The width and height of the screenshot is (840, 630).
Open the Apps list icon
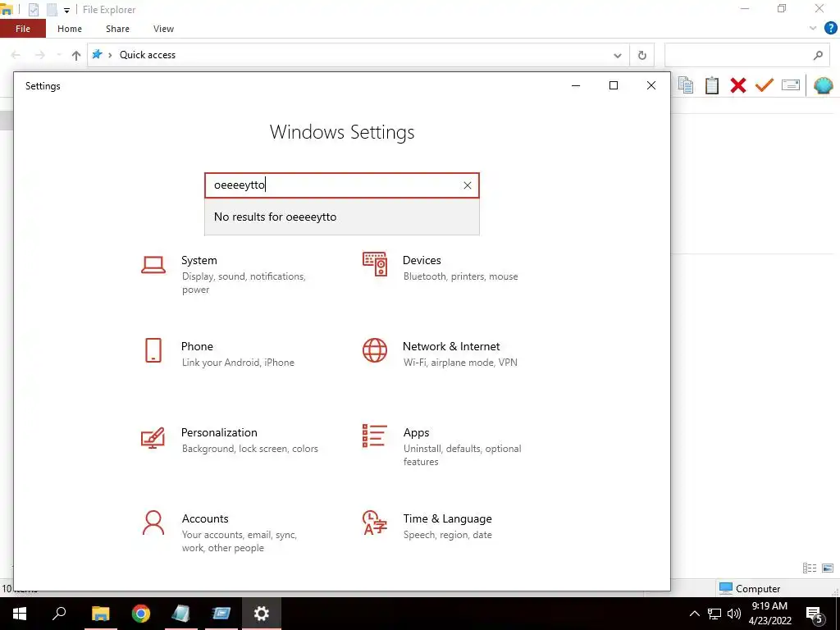(374, 436)
